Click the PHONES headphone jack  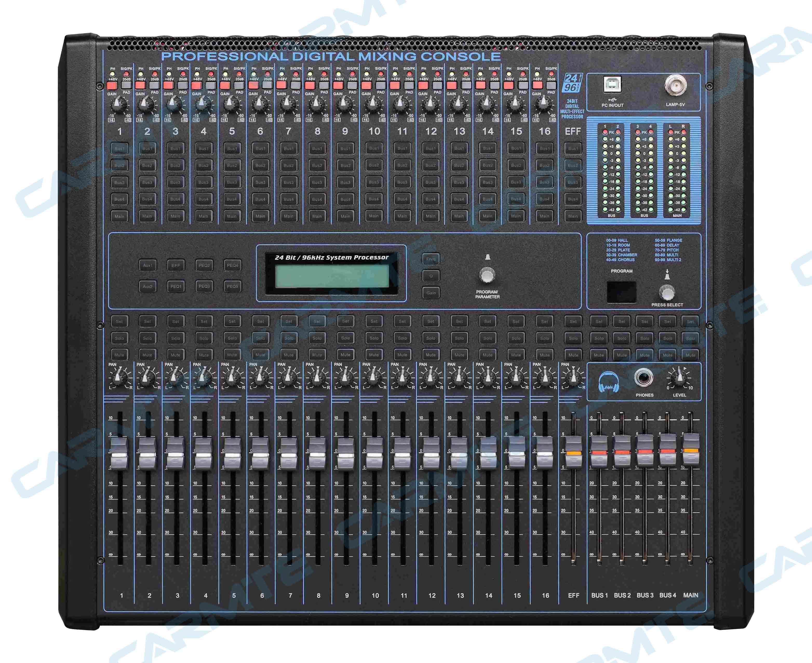click(643, 378)
